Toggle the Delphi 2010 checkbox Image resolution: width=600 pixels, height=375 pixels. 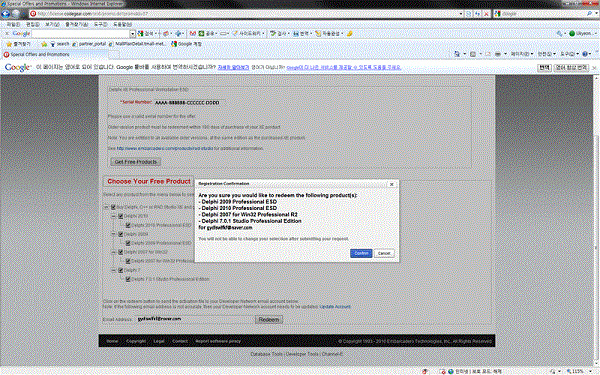point(121,216)
